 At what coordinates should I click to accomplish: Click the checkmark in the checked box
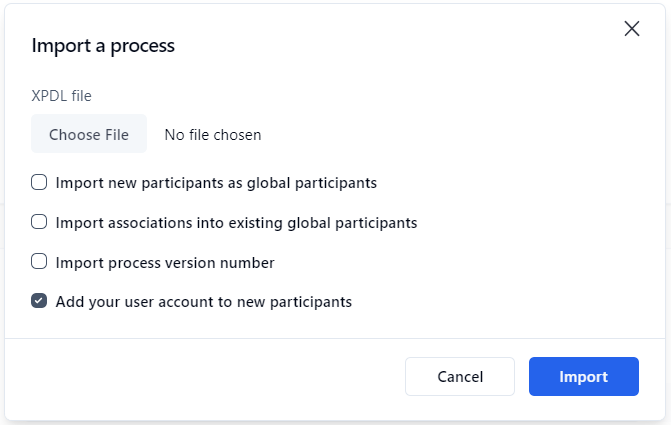click(40, 301)
